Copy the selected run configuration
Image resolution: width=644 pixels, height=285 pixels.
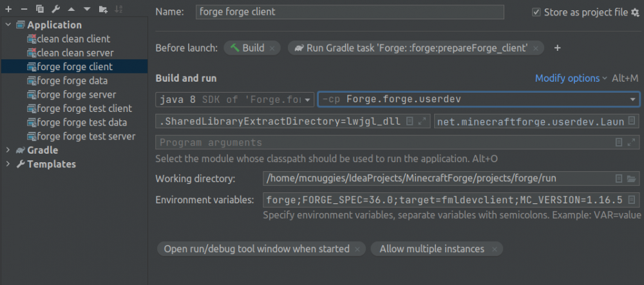40,9
